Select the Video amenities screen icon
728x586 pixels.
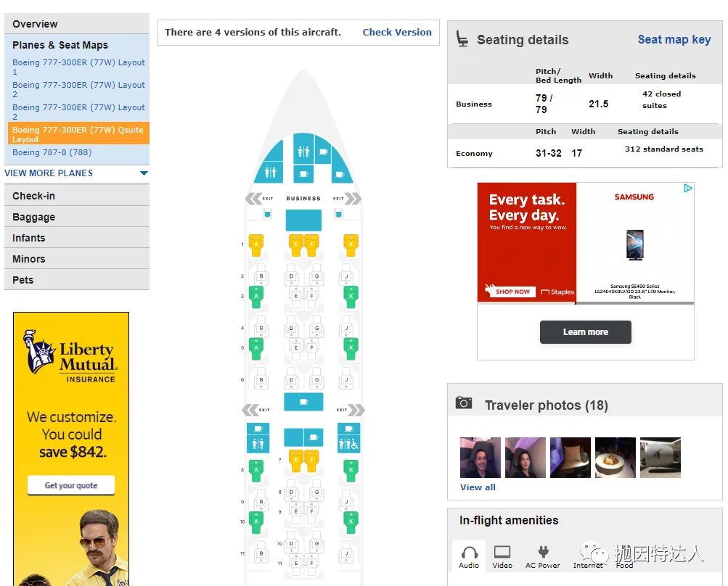(x=502, y=553)
